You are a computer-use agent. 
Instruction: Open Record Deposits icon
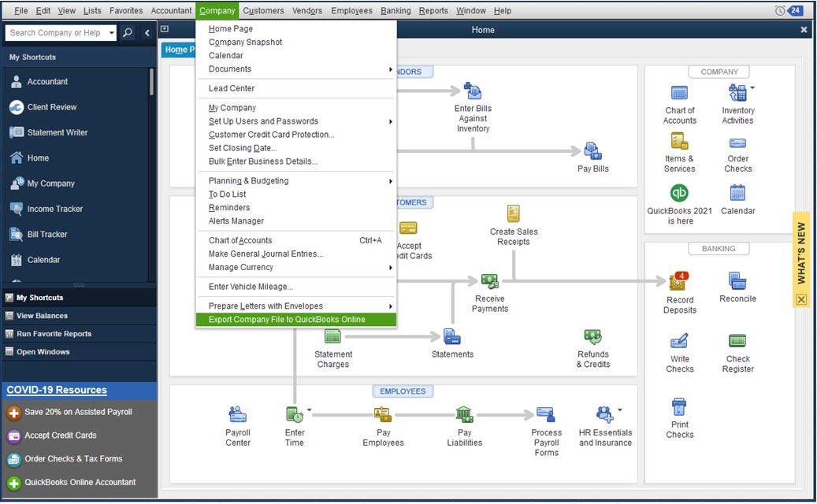coord(679,282)
